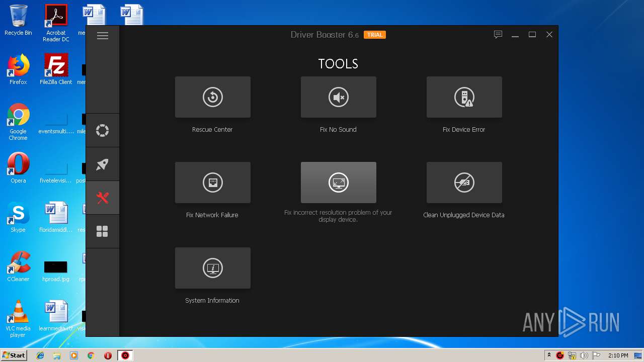Switch to the Scan sidebar tab
This screenshot has width=644, height=362.
[x=103, y=131]
